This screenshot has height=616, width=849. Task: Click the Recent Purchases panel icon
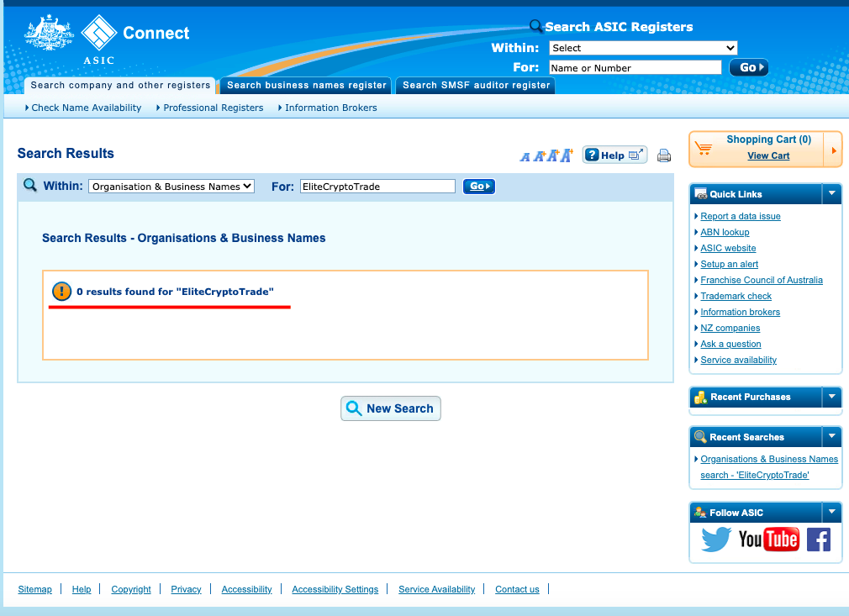[701, 397]
